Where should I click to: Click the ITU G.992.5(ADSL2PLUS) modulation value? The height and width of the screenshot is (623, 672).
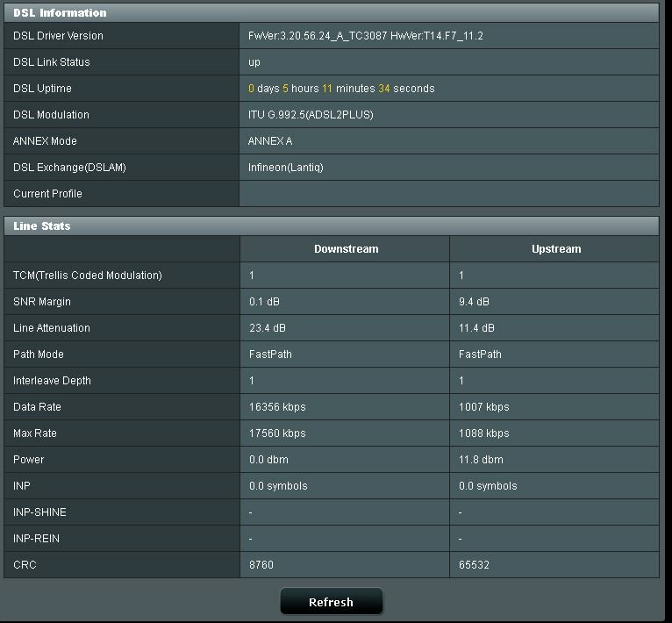(x=311, y=115)
